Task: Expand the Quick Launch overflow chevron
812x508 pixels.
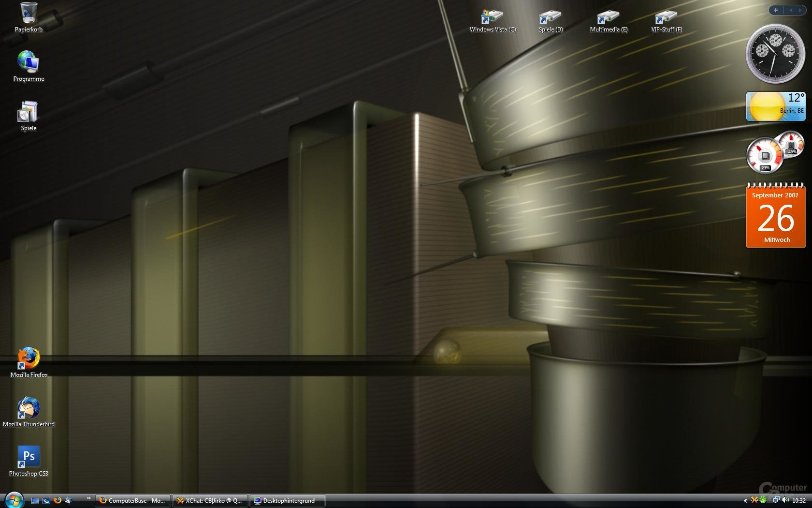Action: 88,498
